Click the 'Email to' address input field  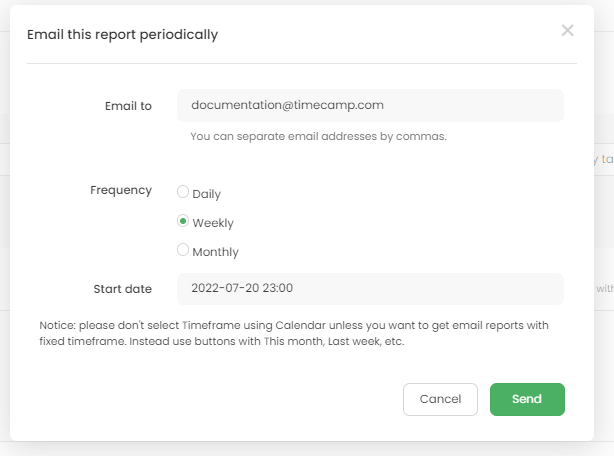[370, 105]
